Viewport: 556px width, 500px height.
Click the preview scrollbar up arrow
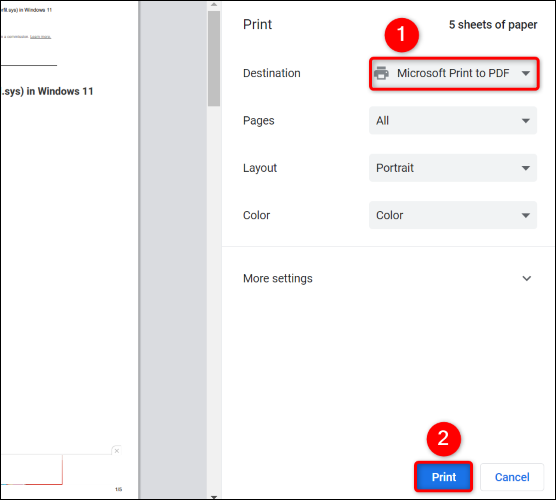click(x=214, y=5)
